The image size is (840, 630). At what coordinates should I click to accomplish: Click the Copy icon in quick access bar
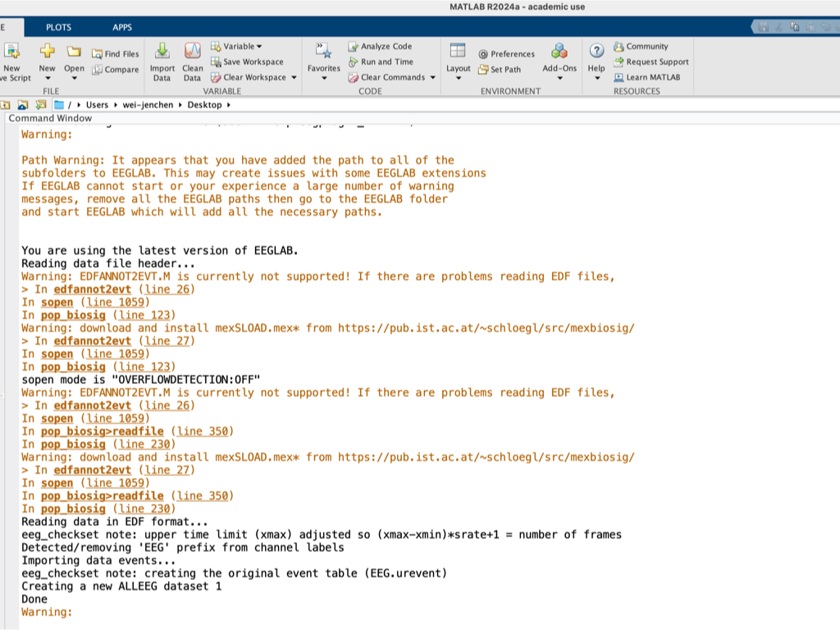tap(794, 27)
